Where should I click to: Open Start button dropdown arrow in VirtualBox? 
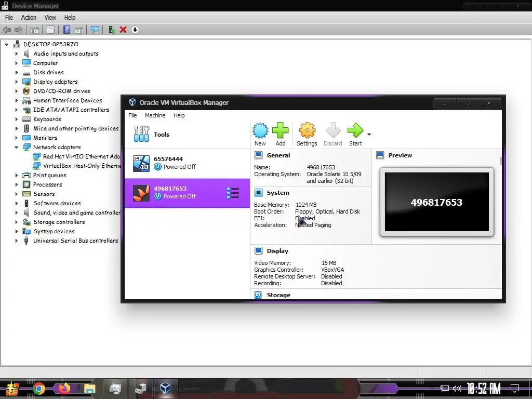[x=369, y=135]
